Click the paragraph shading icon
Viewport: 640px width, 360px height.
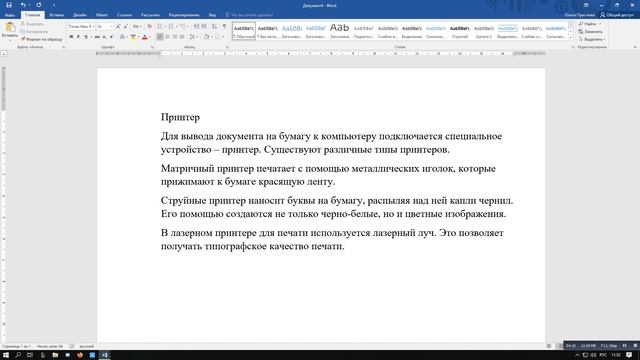[x=207, y=37]
